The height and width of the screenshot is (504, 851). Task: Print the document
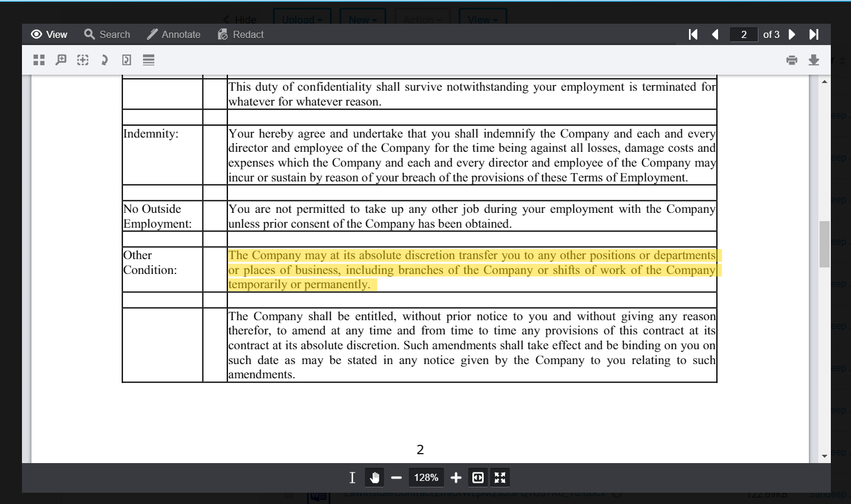point(792,60)
